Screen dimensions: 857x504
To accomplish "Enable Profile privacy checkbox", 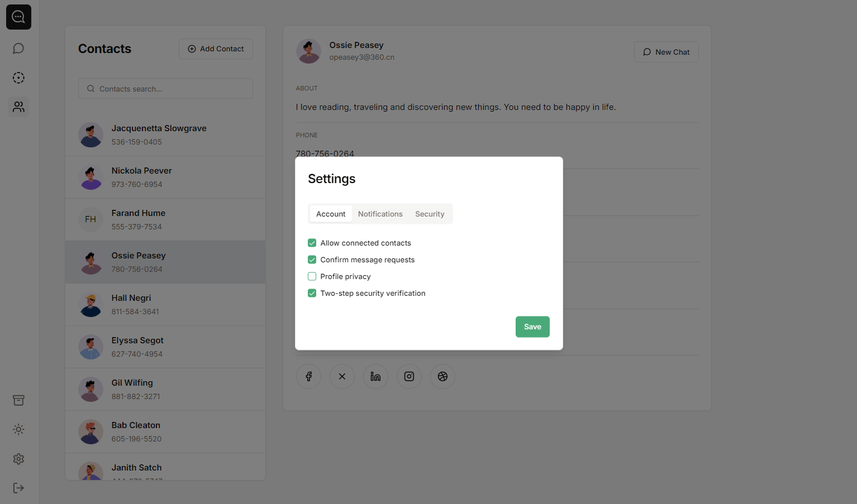I will (x=312, y=276).
